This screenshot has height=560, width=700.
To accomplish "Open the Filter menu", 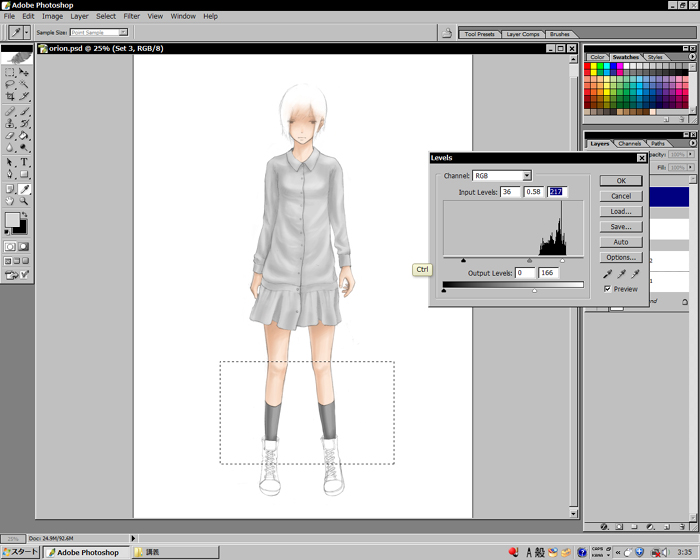I will click(131, 16).
